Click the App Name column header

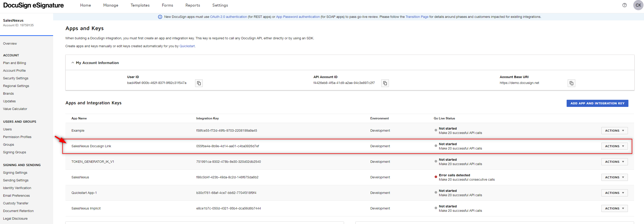coord(79,118)
